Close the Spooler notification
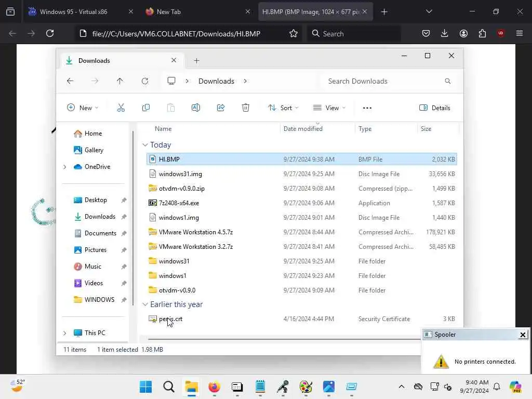The image size is (532, 399). (x=523, y=335)
